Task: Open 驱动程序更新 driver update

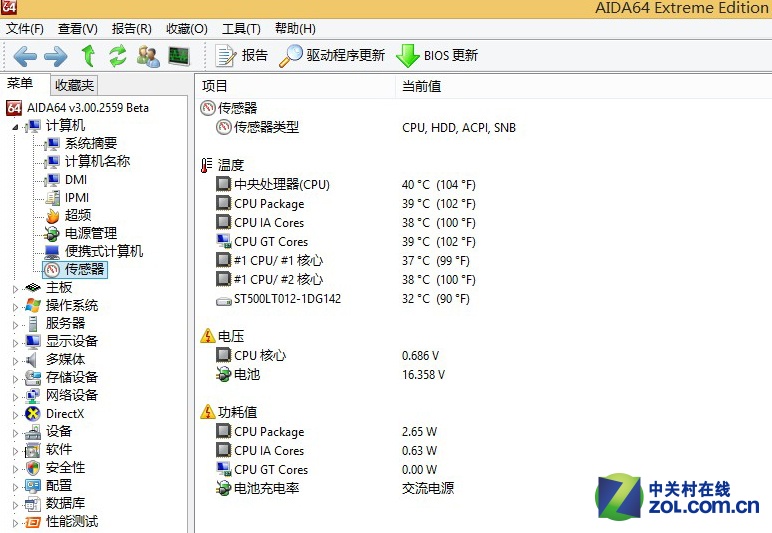Action: 332,56
